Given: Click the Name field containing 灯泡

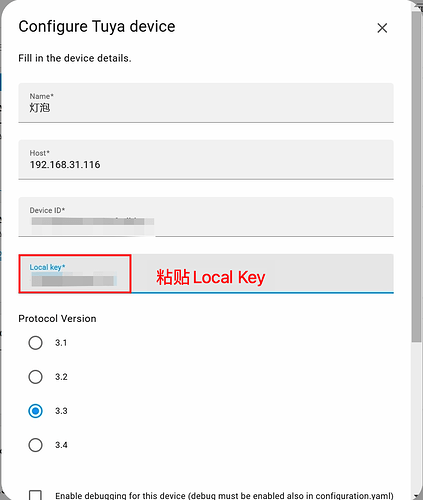Looking at the screenshot, I should click(x=206, y=103).
